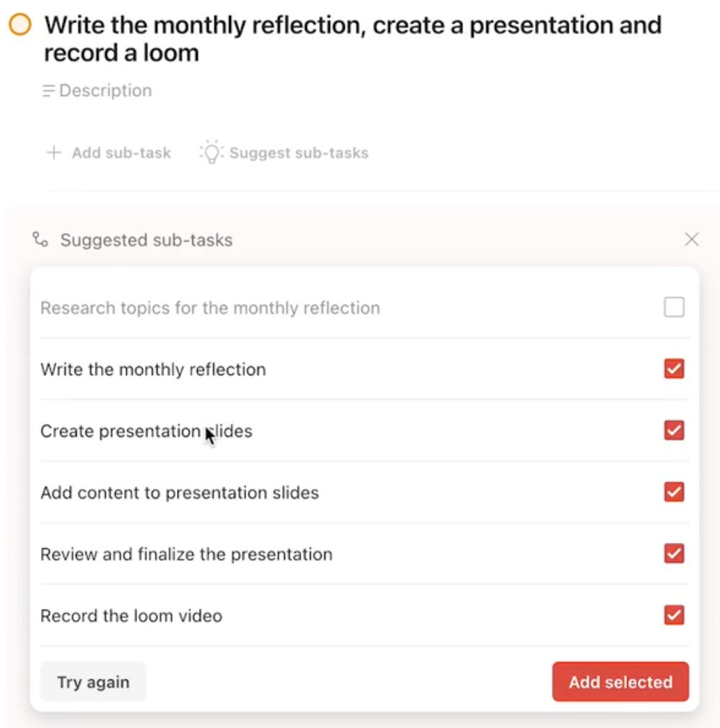Click into the Description field
This screenshot has width=720, height=728.
click(x=105, y=90)
